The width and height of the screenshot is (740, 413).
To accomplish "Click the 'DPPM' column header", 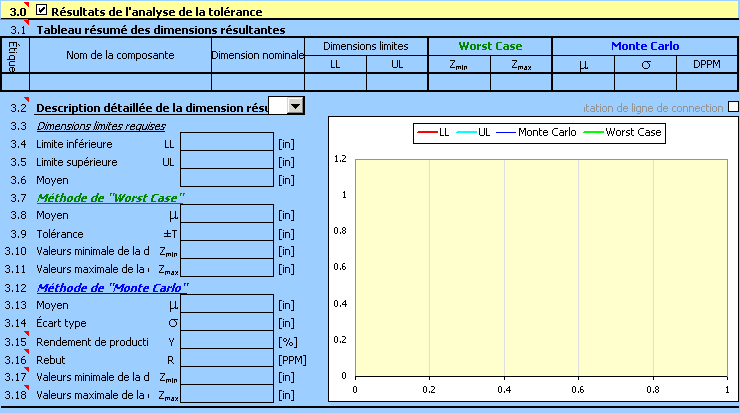I will [706, 64].
